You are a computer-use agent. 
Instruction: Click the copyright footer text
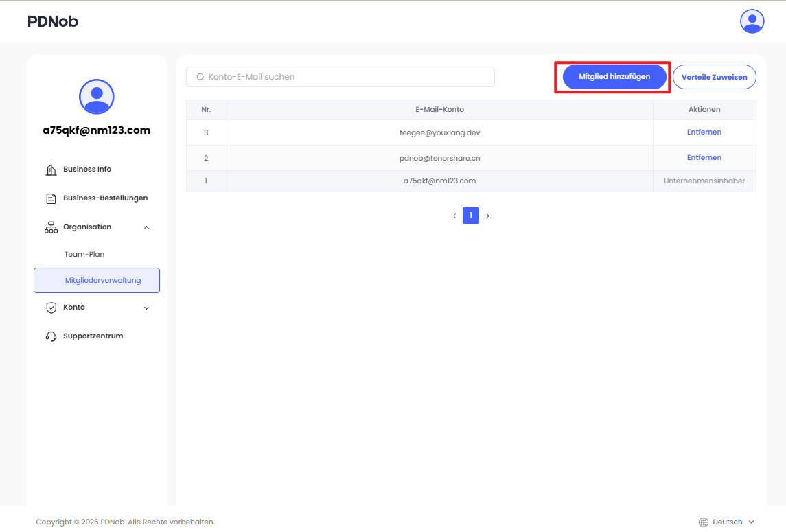pyautogui.click(x=125, y=522)
